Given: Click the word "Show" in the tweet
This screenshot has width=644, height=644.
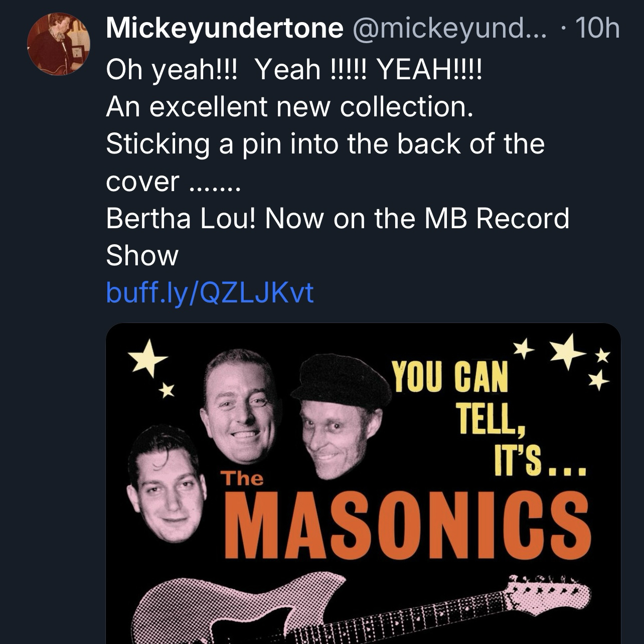Looking at the screenshot, I should pyautogui.click(x=142, y=255).
